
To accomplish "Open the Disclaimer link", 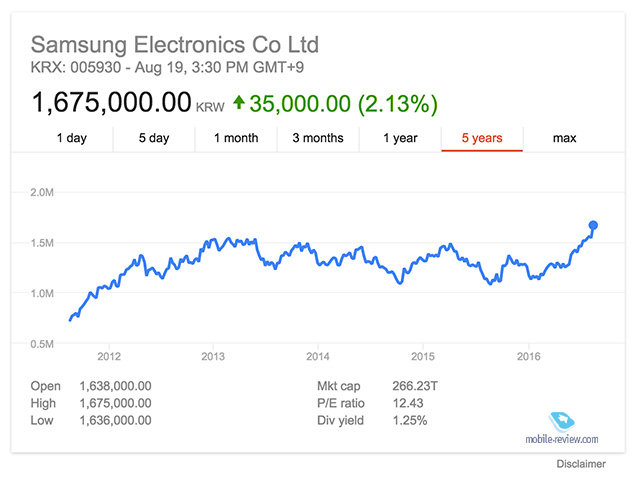I will (x=581, y=464).
